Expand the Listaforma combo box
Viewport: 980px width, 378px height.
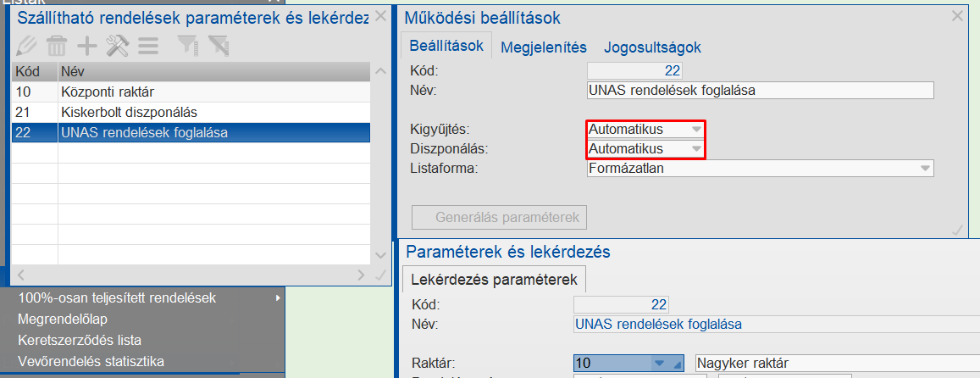pyautogui.click(x=924, y=169)
